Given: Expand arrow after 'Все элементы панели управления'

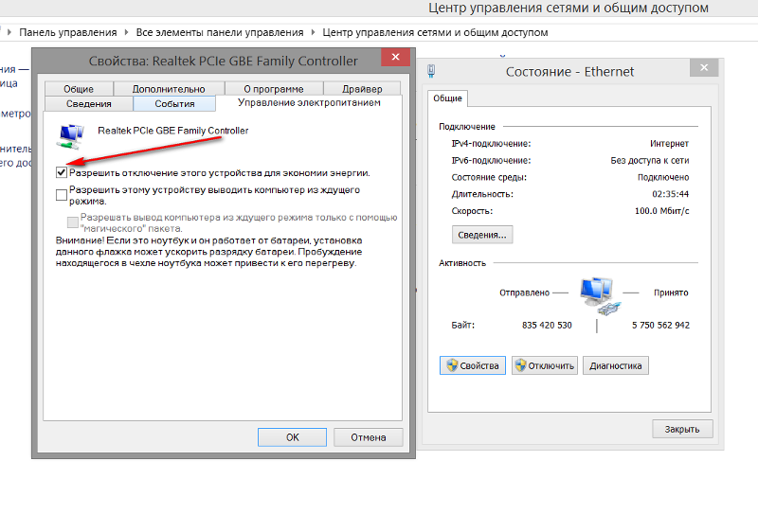Looking at the screenshot, I should [313, 32].
